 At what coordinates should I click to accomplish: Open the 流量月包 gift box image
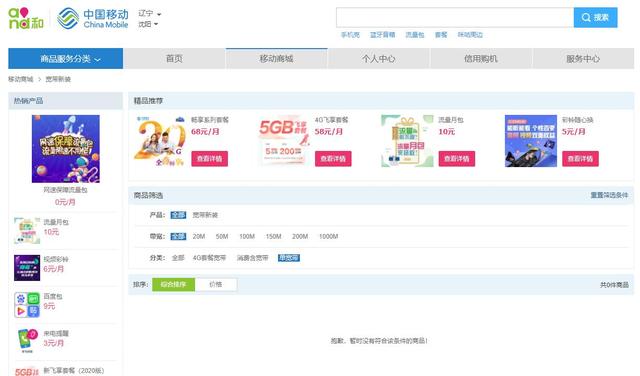[407, 141]
